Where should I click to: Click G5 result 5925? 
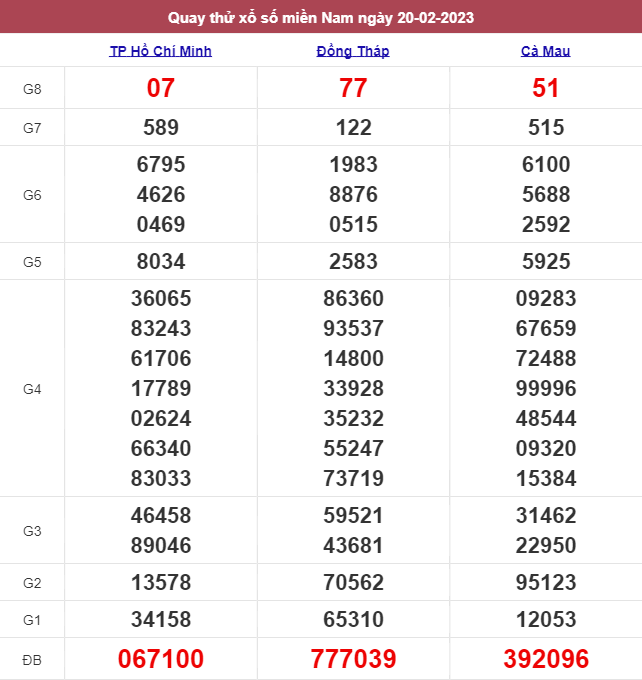point(546,261)
